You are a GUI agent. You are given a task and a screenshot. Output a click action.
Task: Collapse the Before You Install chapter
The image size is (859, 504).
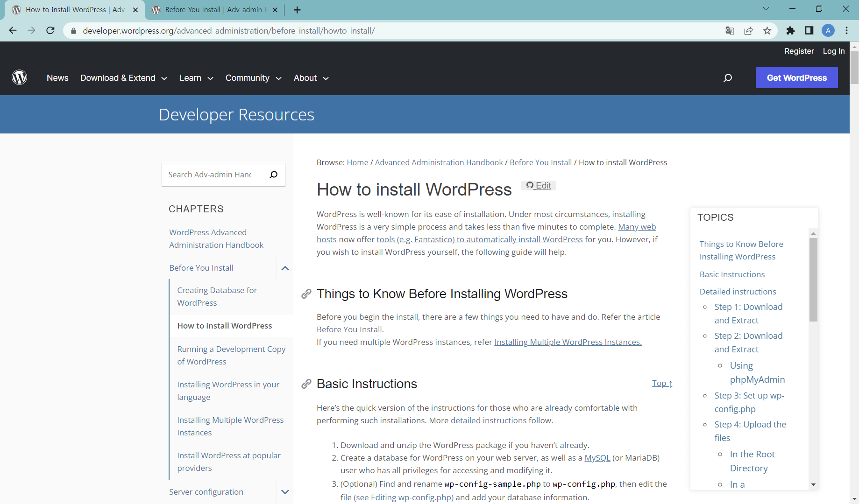point(285,268)
